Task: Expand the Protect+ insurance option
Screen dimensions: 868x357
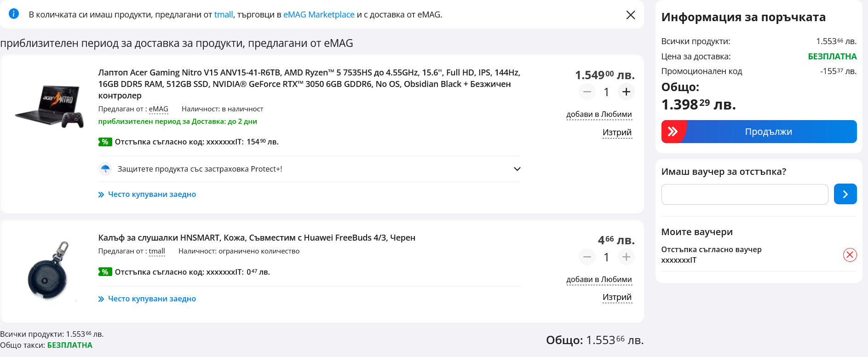Action: pos(517,169)
